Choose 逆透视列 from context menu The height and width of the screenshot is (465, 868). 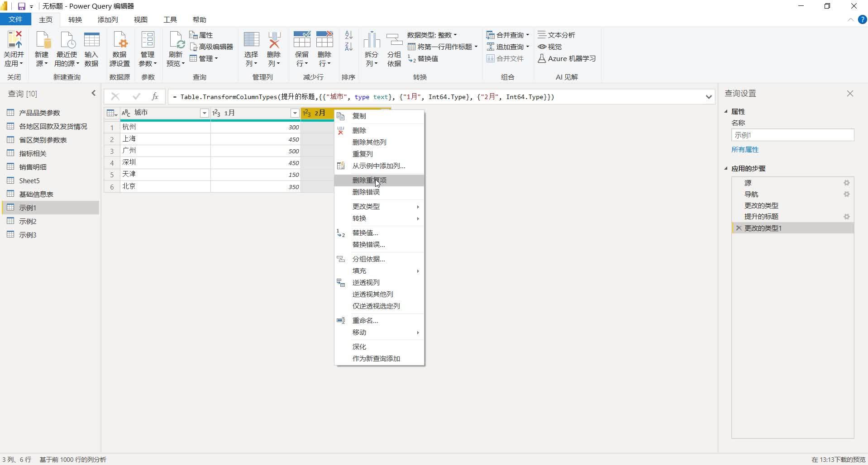coord(379,282)
